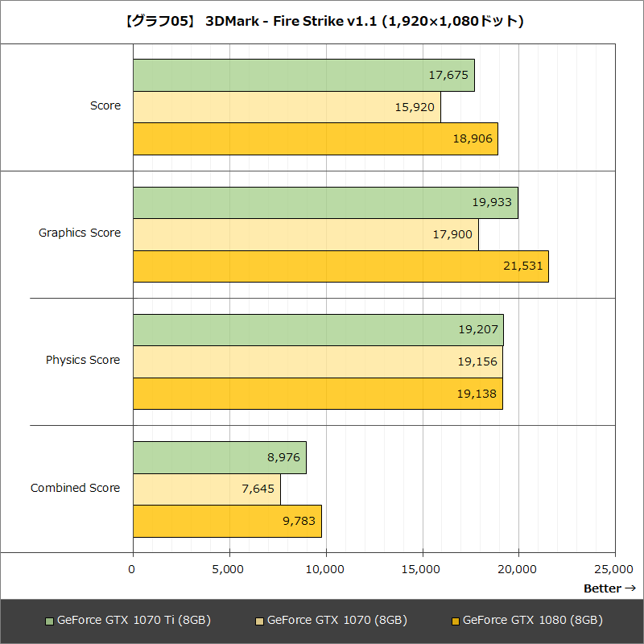This screenshot has width=644, height=644.
Task: Click the Physics Score axis label
Action: (84, 360)
